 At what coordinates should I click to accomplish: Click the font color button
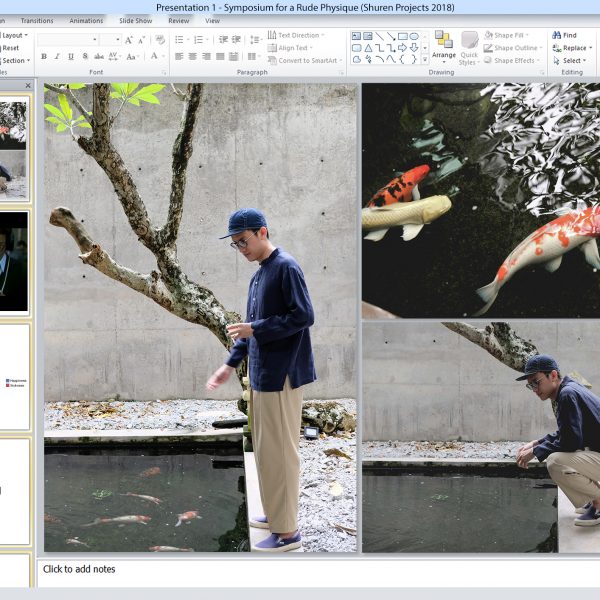coord(156,56)
